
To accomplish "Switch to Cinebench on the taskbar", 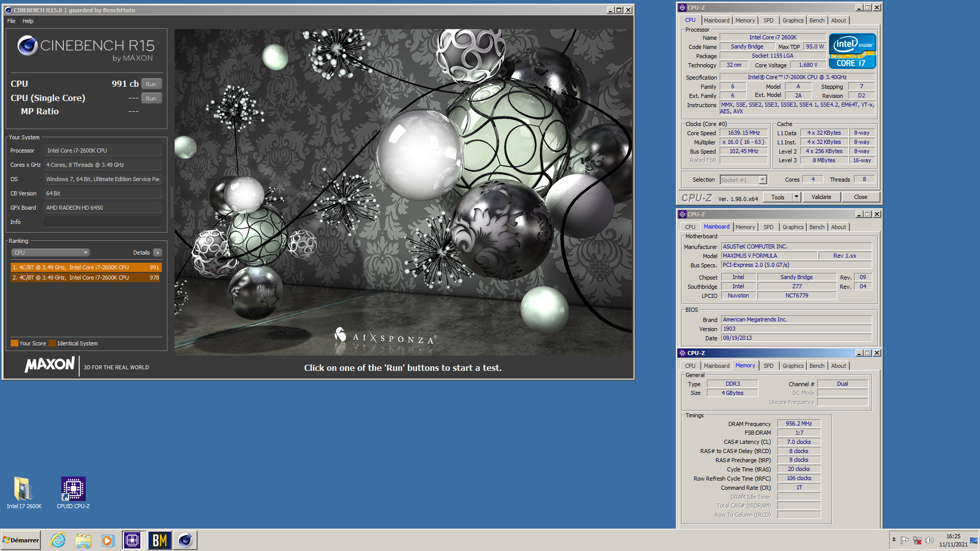I will (185, 540).
